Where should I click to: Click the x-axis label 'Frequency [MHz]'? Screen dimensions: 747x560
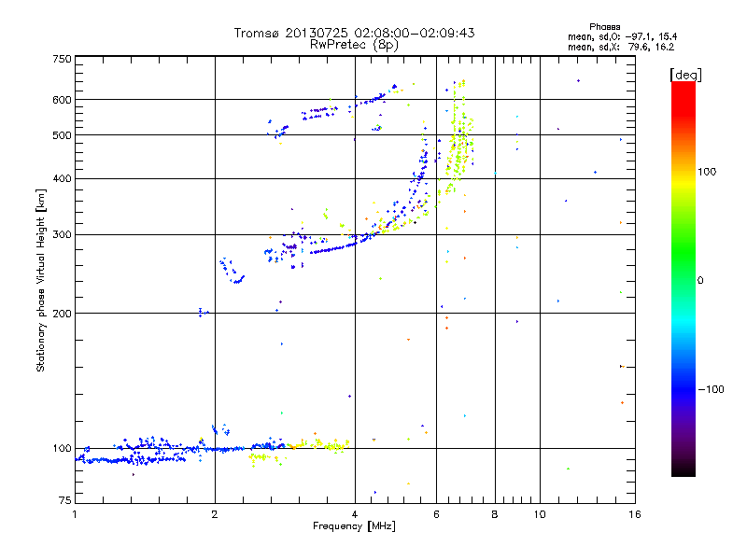[x=354, y=526]
